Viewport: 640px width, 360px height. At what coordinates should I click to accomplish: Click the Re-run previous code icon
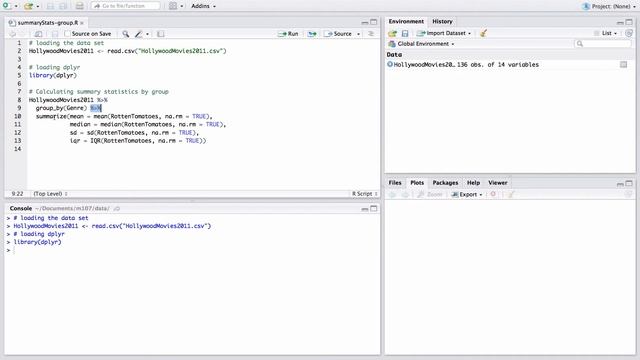(312, 34)
